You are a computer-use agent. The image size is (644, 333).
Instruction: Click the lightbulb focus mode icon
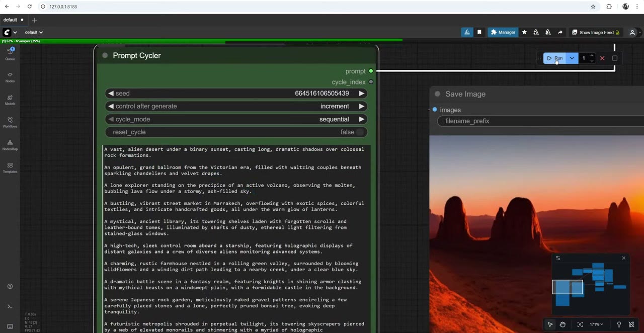[619, 324]
